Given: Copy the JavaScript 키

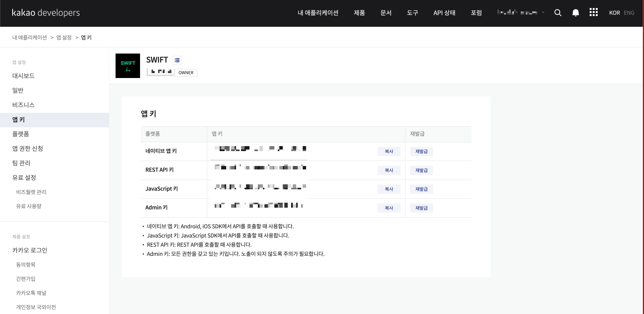Looking at the screenshot, I should click(389, 189).
